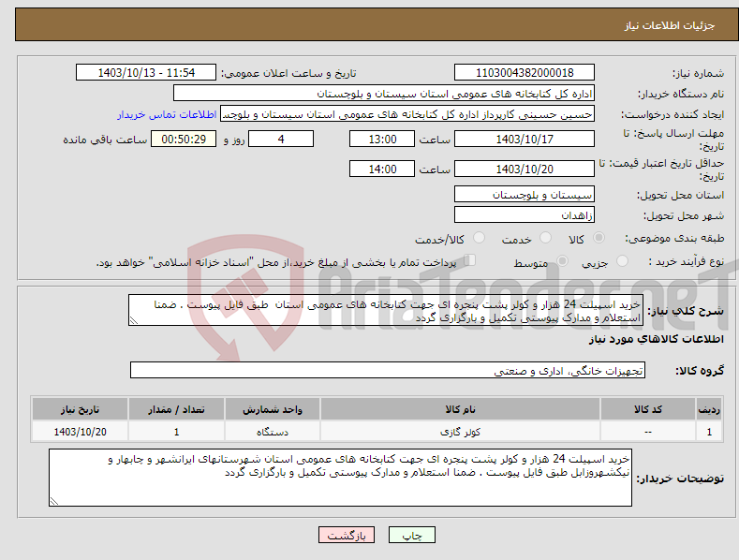739x560 pixels.
Task: Click the طبقه بندی موضوعی label
Action: tap(674, 238)
